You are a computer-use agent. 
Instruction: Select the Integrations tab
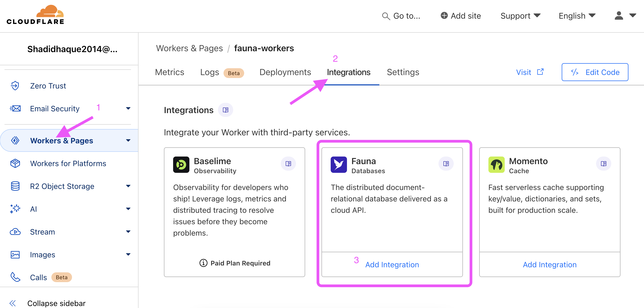pyautogui.click(x=348, y=72)
